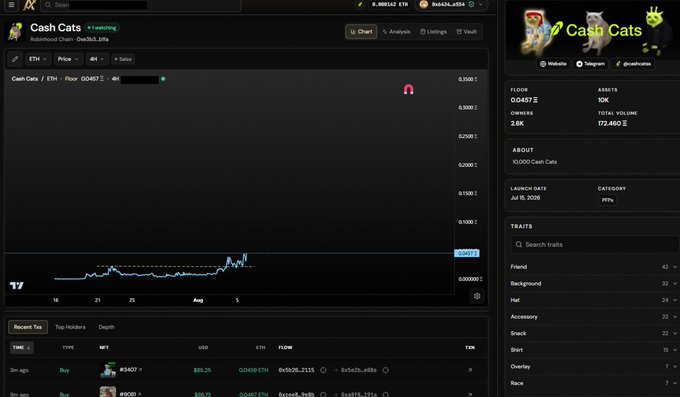Select the green live status dot

pyautogui.click(x=163, y=79)
